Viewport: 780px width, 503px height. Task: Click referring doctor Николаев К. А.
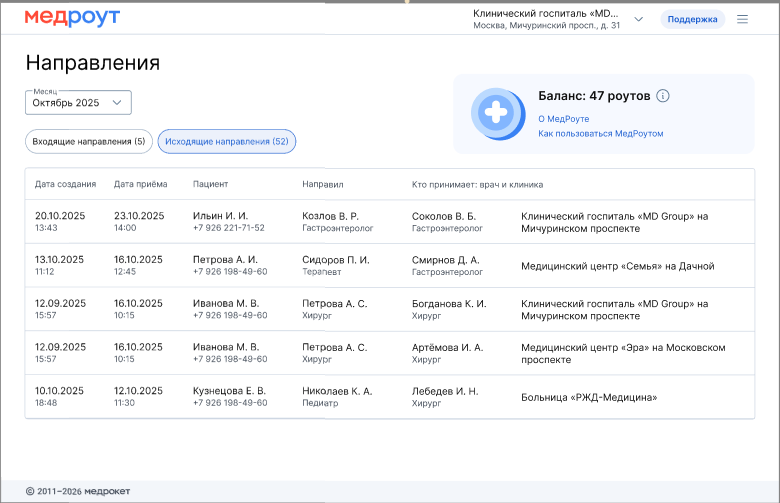click(337, 392)
